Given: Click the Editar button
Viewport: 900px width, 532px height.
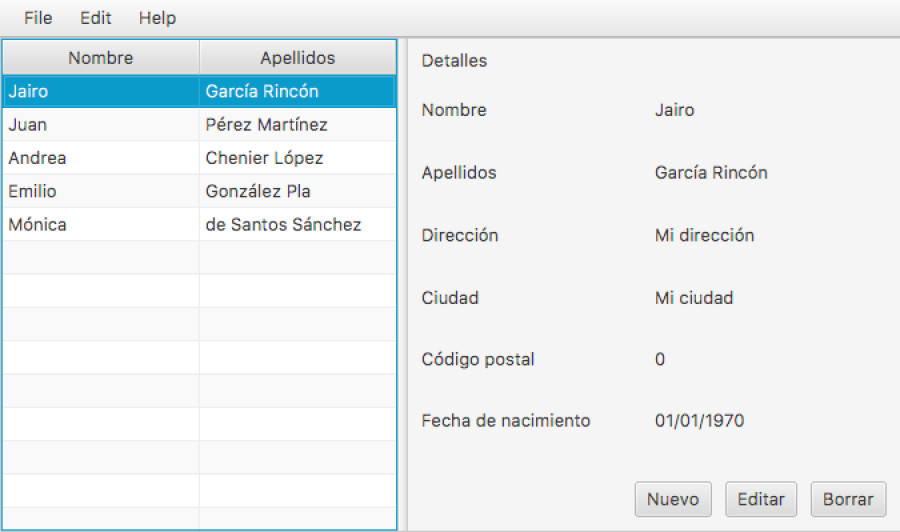Looking at the screenshot, I should point(761,499).
